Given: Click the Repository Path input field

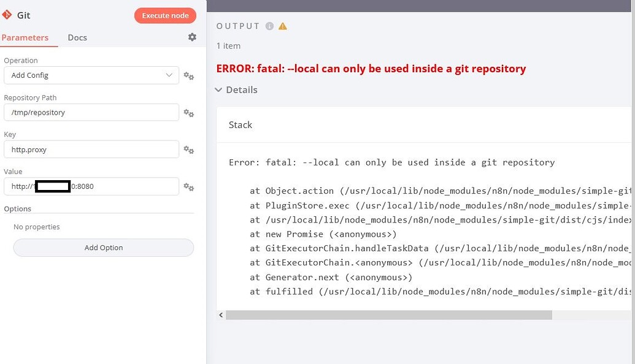Looking at the screenshot, I should point(91,113).
